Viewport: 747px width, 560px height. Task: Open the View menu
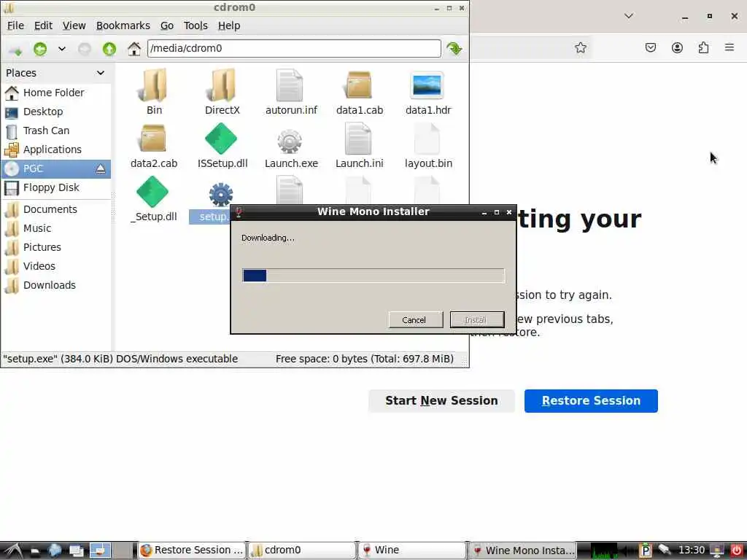coord(74,26)
